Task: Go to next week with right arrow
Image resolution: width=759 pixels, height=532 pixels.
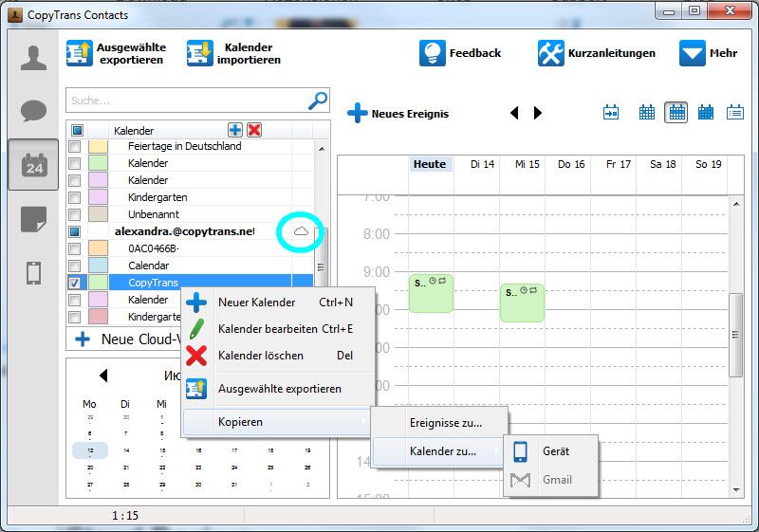Action: pos(537,113)
